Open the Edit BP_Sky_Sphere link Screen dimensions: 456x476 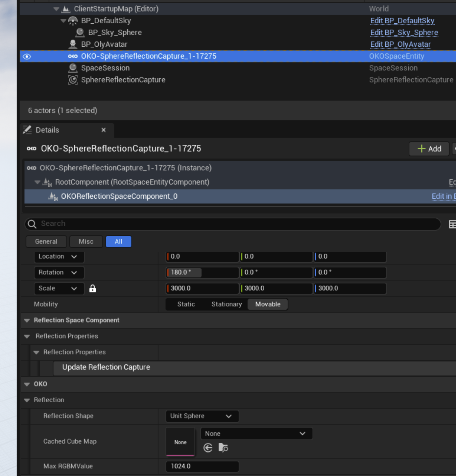(404, 33)
